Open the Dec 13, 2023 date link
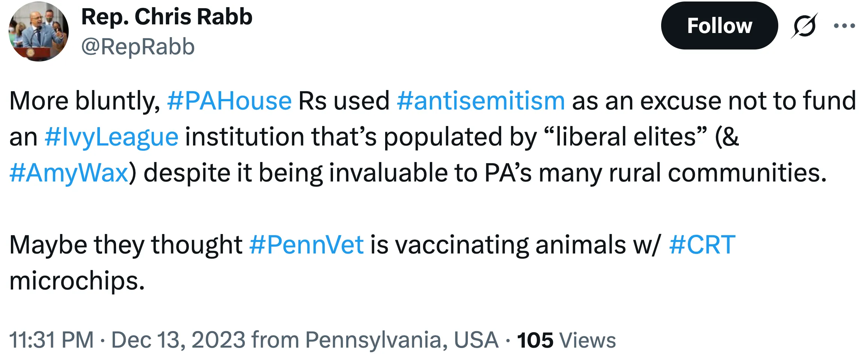 pyautogui.click(x=178, y=340)
